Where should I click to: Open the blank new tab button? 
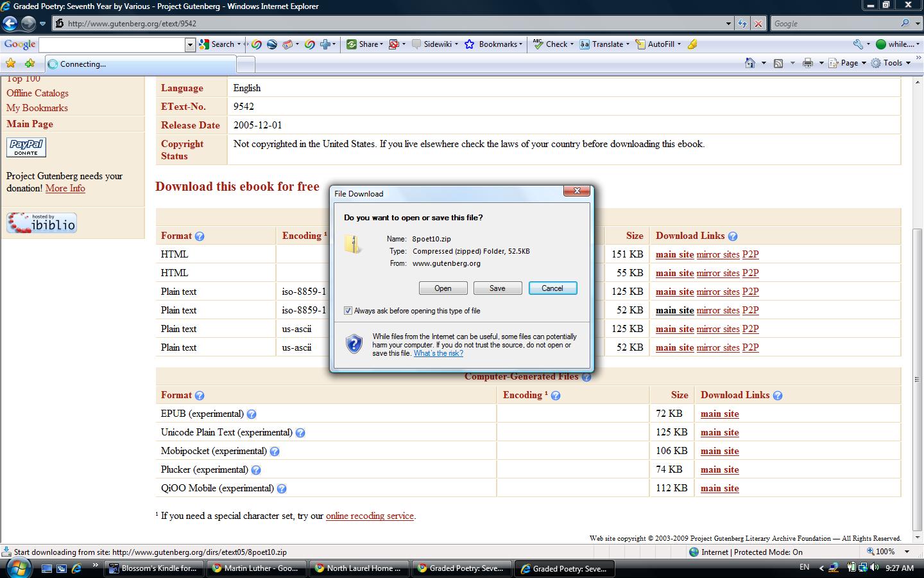pos(246,64)
